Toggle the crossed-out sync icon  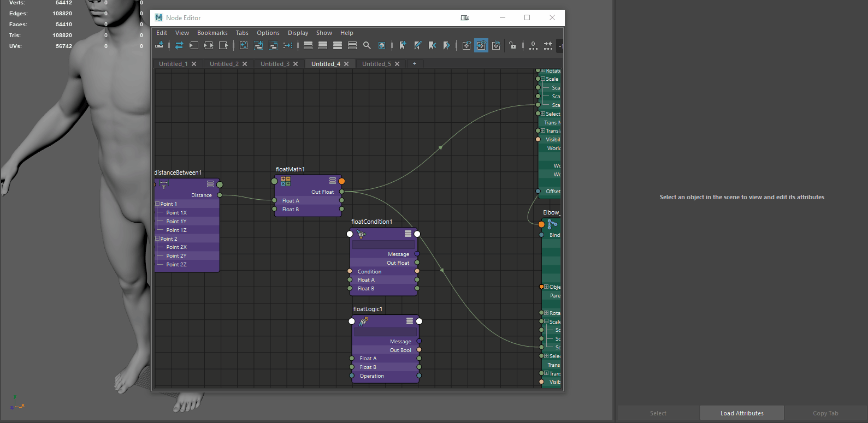pos(496,45)
